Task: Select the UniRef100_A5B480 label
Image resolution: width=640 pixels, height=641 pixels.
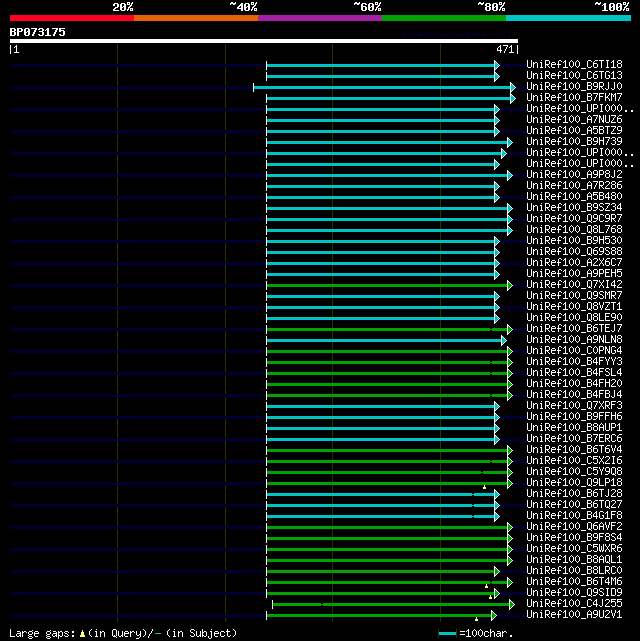Action: point(574,197)
